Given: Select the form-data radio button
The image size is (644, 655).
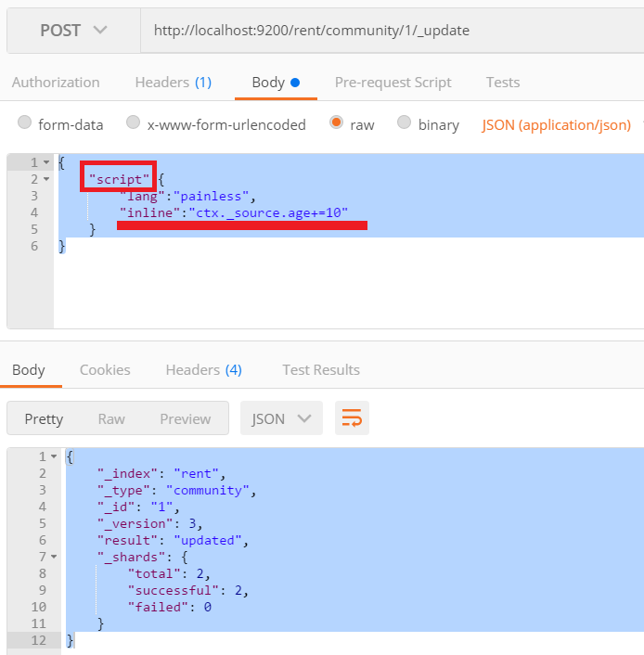Looking at the screenshot, I should [25, 122].
